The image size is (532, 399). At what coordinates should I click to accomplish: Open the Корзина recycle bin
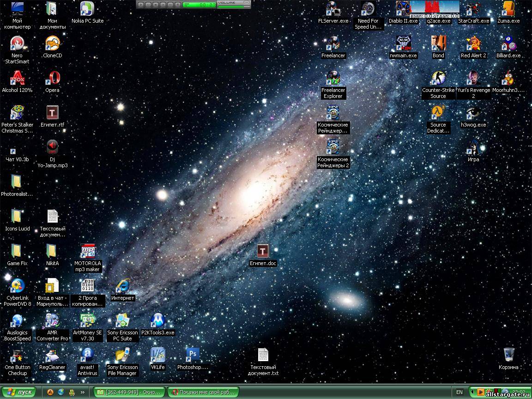(508, 355)
